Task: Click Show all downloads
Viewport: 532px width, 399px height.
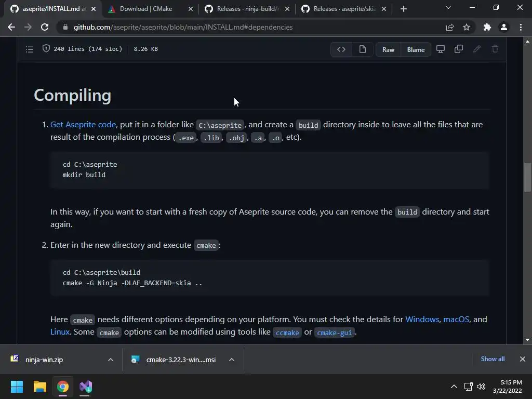Action: pos(493,359)
